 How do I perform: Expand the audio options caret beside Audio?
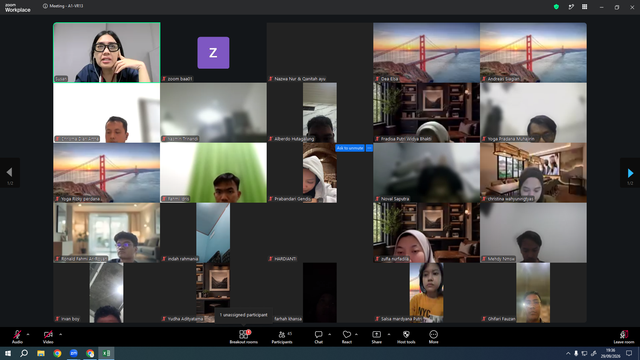tap(28, 334)
